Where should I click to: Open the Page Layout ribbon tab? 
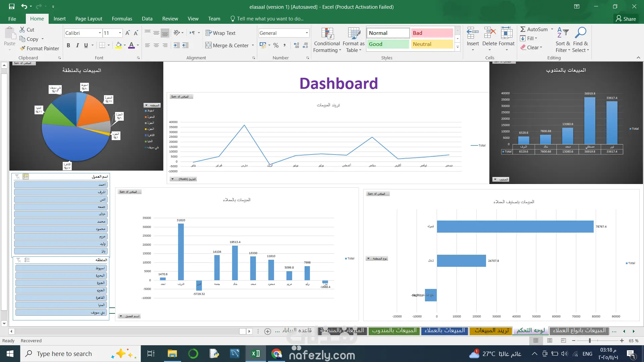[89, 19]
